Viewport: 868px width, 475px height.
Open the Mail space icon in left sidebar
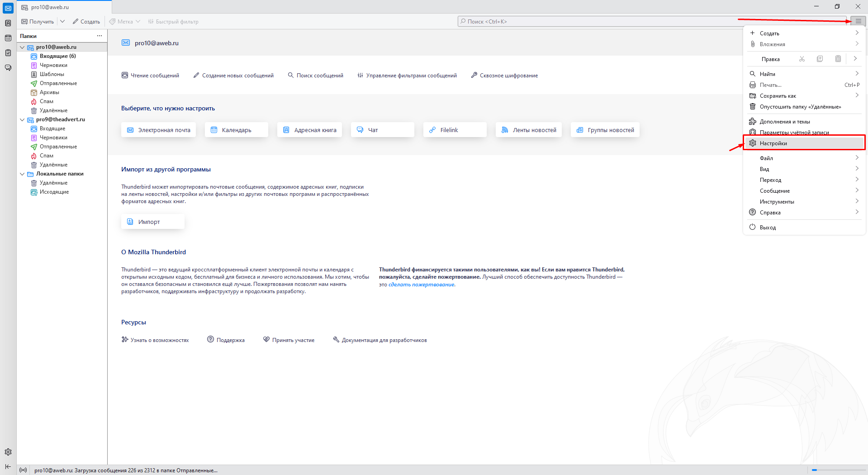[x=8, y=8]
